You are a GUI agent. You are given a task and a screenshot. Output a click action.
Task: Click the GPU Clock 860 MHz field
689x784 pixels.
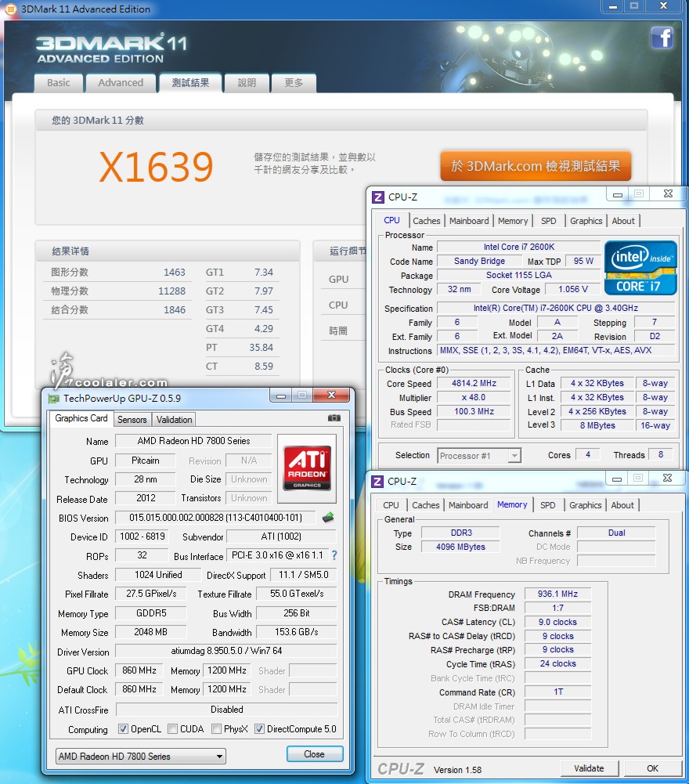[139, 670]
